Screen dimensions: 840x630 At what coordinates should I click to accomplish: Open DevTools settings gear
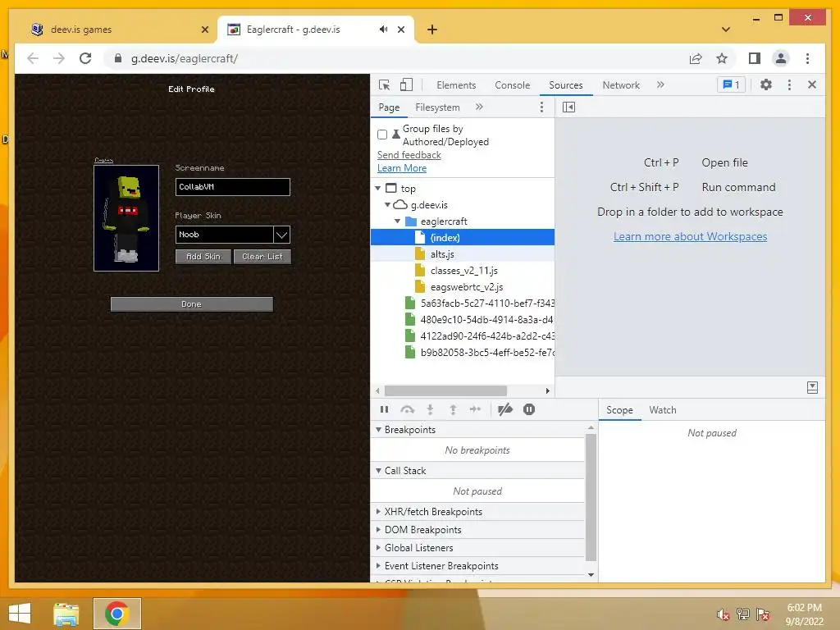[766, 84]
